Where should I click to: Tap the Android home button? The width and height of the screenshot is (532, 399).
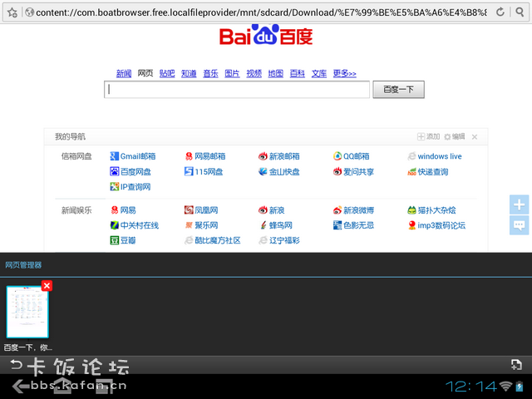(63, 386)
